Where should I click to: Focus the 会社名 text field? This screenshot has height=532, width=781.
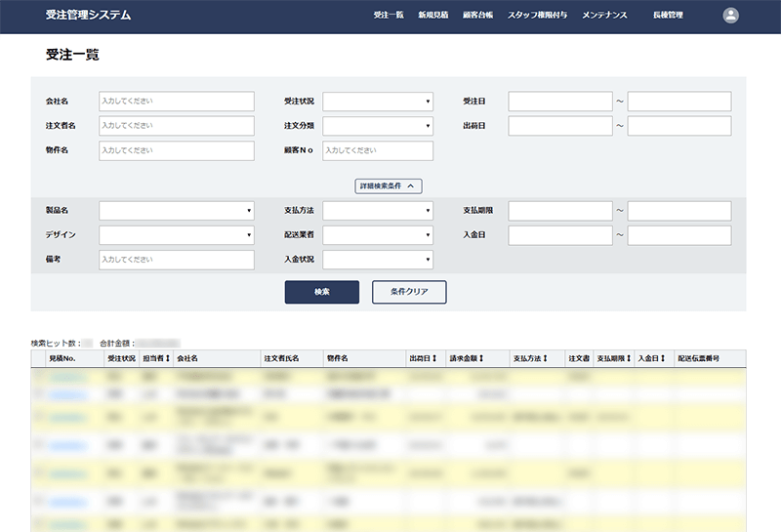coord(176,102)
